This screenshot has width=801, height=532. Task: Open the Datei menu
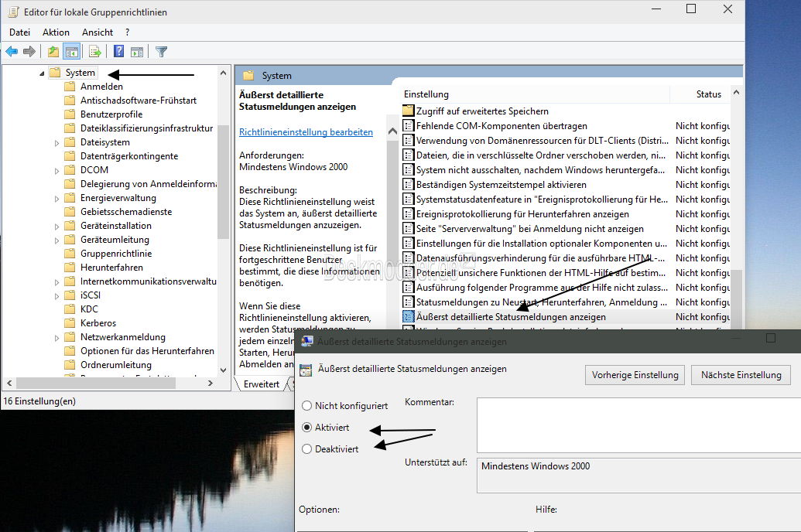[x=19, y=32]
